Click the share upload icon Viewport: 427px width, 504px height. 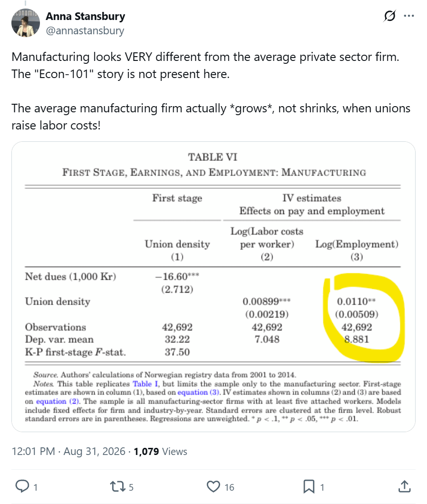click(x=405, y=486)
